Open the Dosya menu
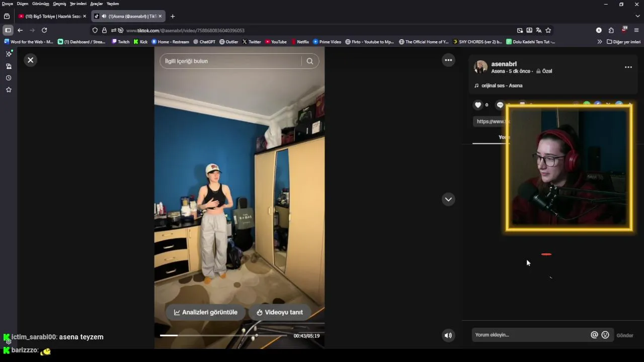 pyautogui.click(x=7, y=4)
